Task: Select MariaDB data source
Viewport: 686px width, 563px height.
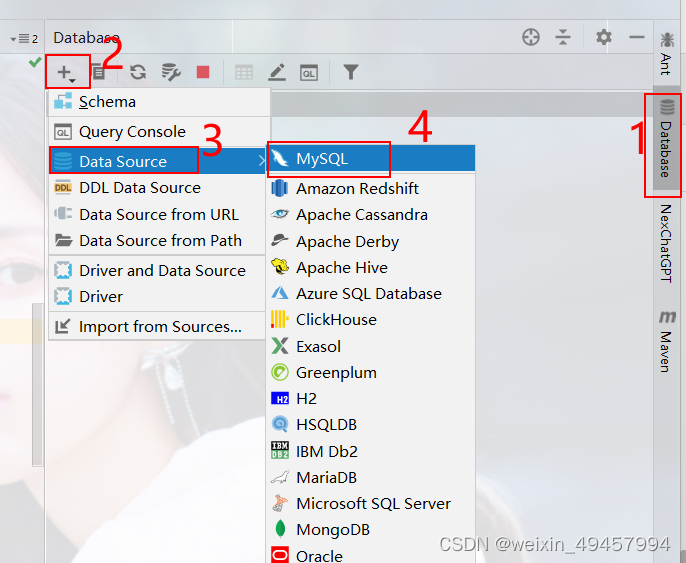Action: pyautogui.click(x=371, y=477)
